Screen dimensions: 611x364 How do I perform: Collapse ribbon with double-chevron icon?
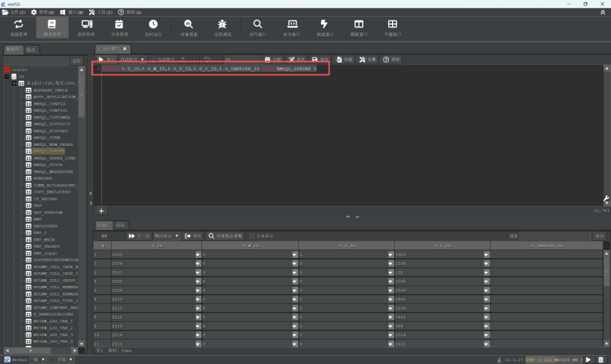click(x=603, y=12)
